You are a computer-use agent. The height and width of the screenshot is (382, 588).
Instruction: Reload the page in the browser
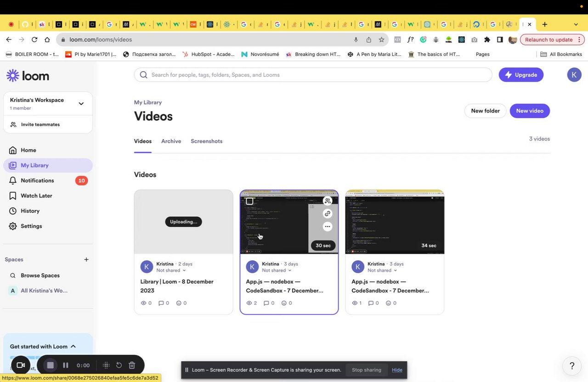(x=34, y=39)
